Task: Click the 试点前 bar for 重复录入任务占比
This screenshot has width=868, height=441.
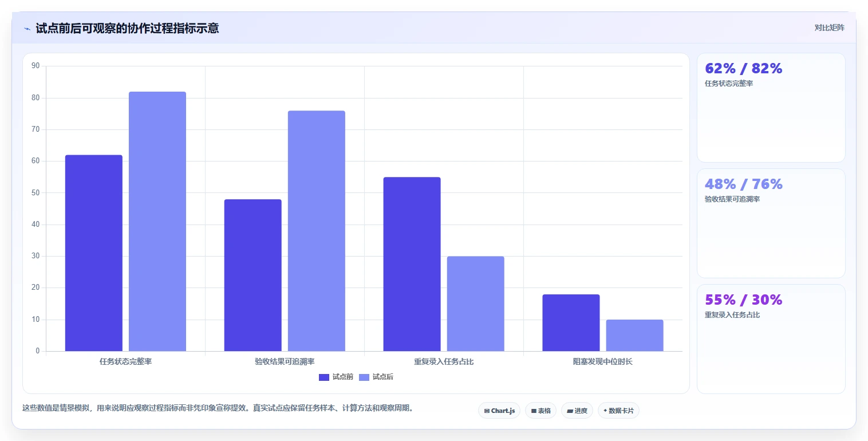Action: click(x=412, y=264)
